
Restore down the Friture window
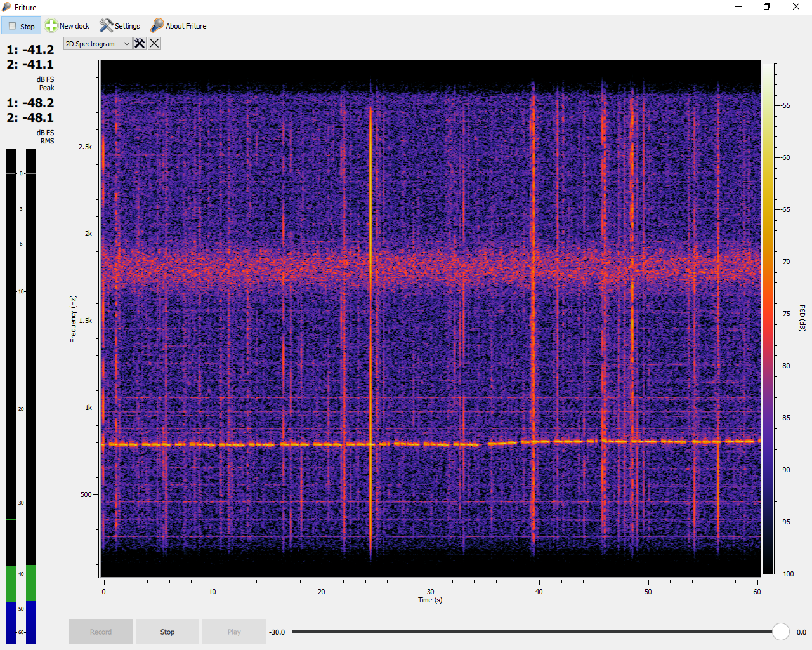tap(767, 7)
